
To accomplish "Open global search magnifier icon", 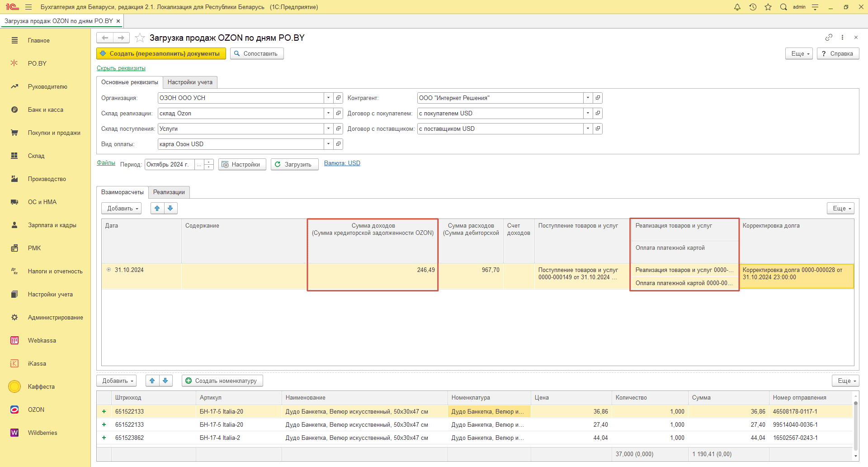I will pyautogui.click(x=783, y=7).
